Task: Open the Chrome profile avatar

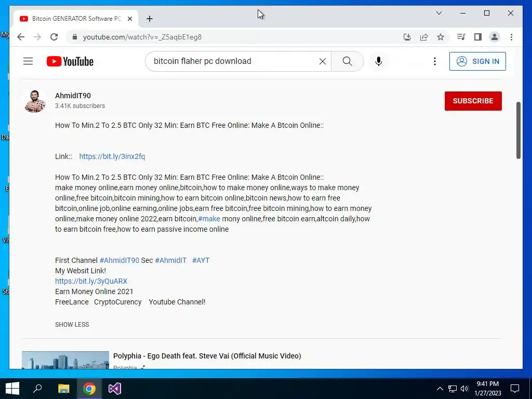Action: coord(495,37)
